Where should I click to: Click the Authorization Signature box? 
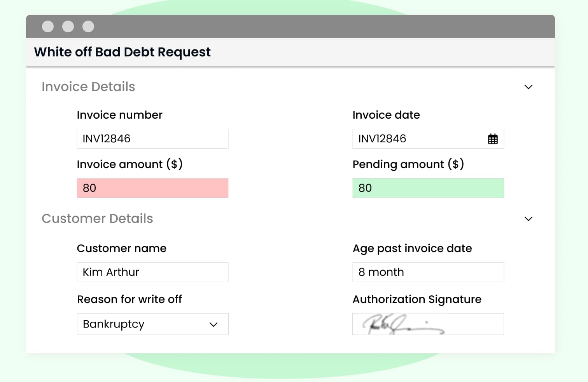428,324
